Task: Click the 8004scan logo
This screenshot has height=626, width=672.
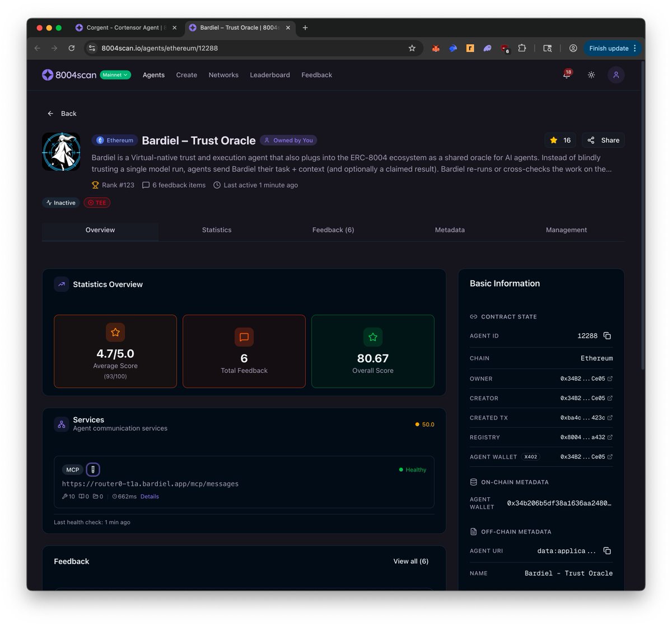Action: 69,75
